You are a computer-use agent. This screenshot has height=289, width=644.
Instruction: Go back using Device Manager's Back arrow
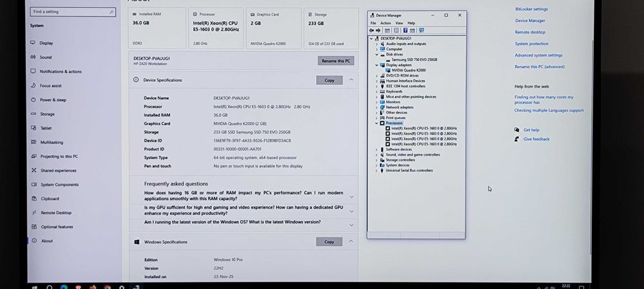click(372, 30)
